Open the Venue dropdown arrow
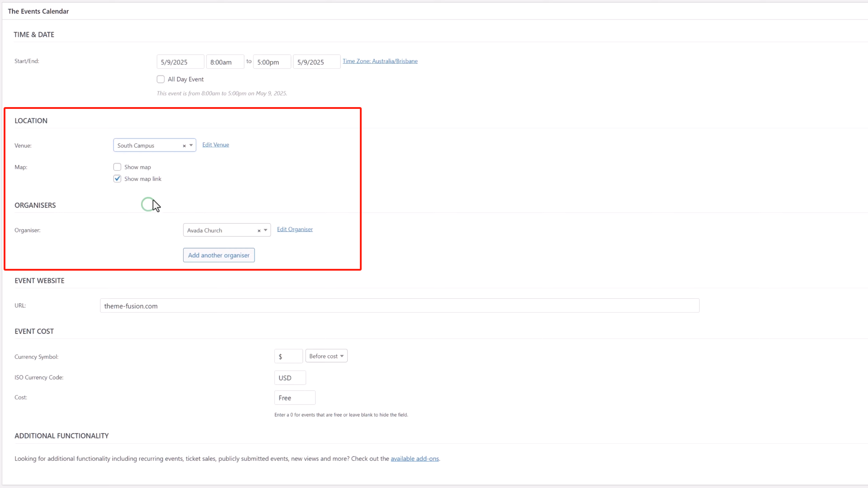868x488 pixels. (x=190, y=145)
